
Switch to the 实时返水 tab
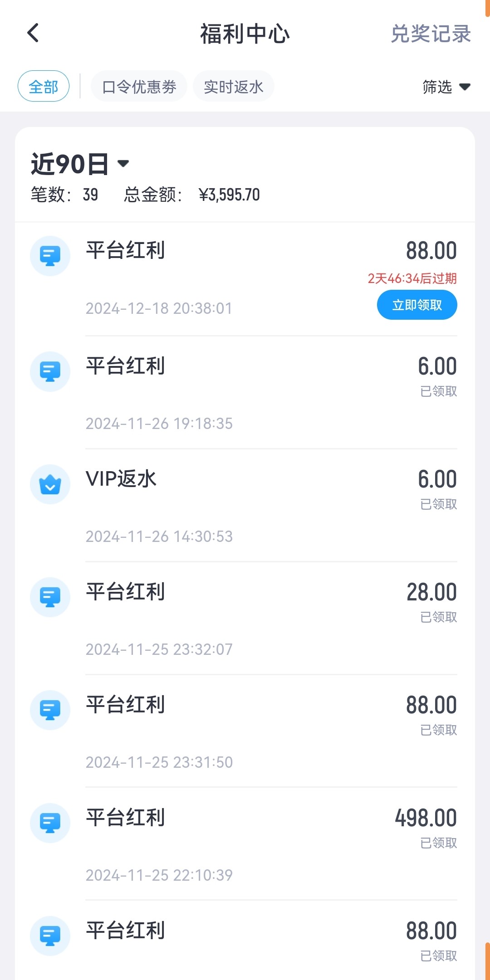[233, 86]
